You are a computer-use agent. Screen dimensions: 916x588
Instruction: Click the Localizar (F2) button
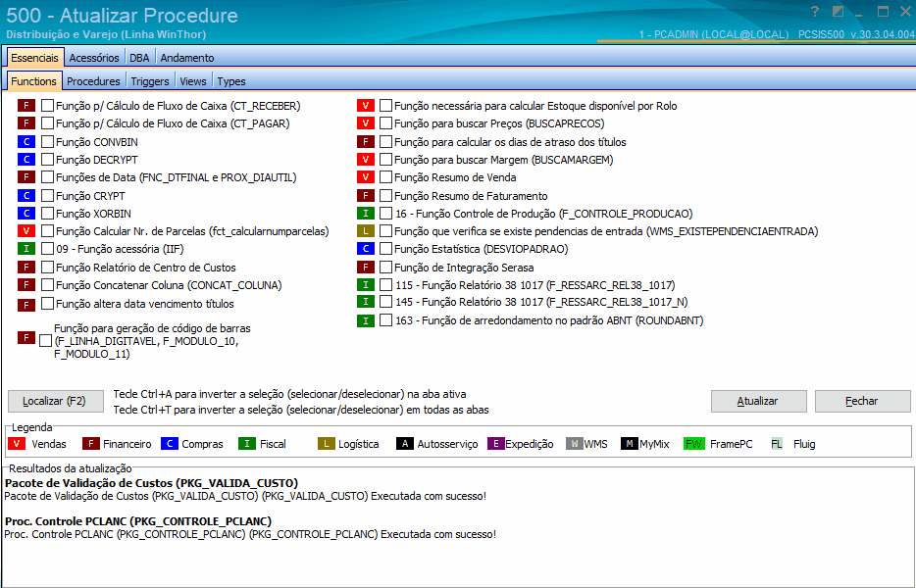pyautogui.click(x=56, y=401)
